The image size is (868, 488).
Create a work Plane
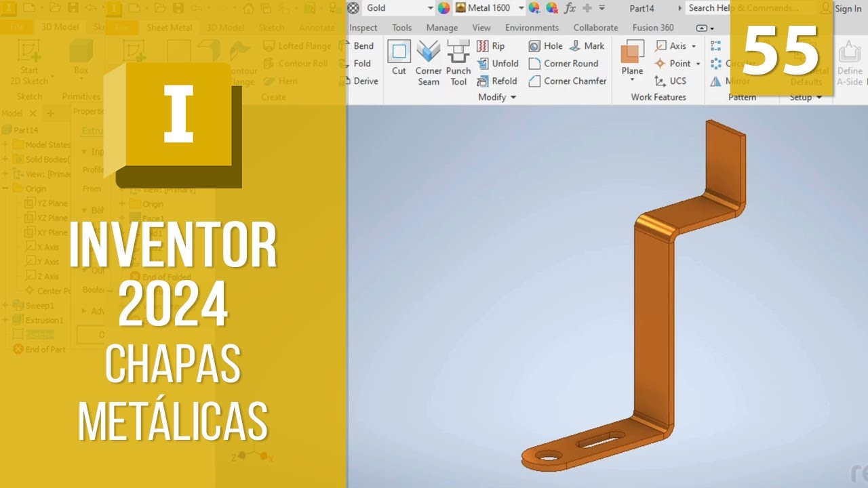[x=632, y=58]
